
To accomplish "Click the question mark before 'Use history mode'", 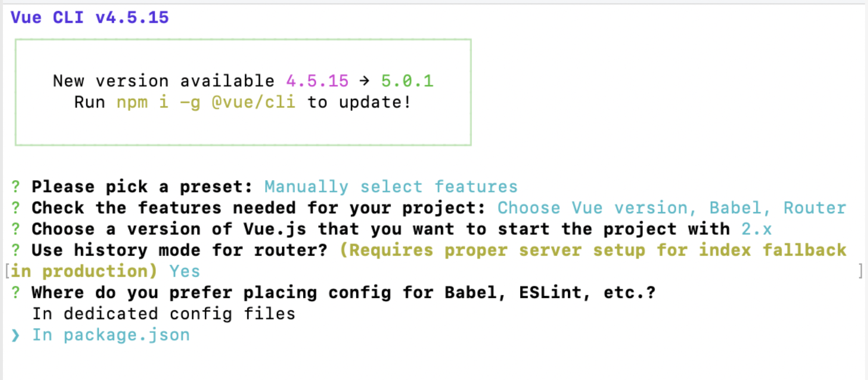I will click(16, 250).
